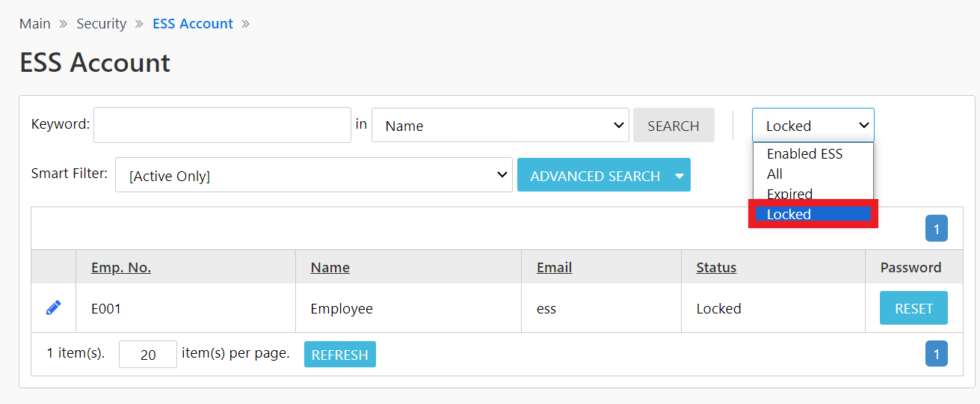Click the REFRESH button
The height and width of the screenshot is (404, 980).
click(x=340, y=355)
